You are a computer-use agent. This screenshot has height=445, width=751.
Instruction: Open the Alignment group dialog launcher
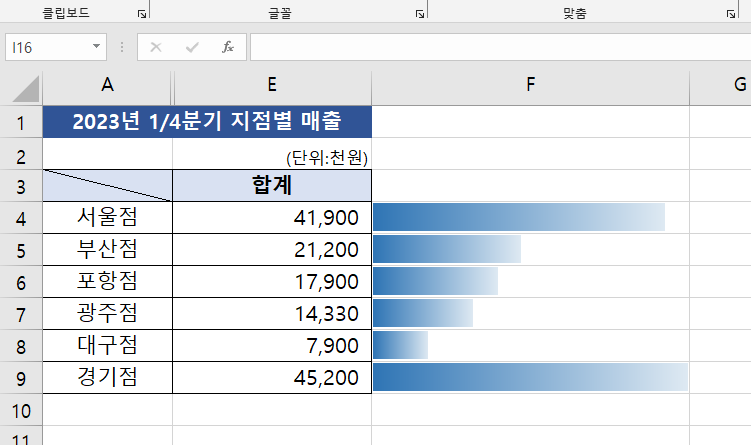(x=731, y=14)
